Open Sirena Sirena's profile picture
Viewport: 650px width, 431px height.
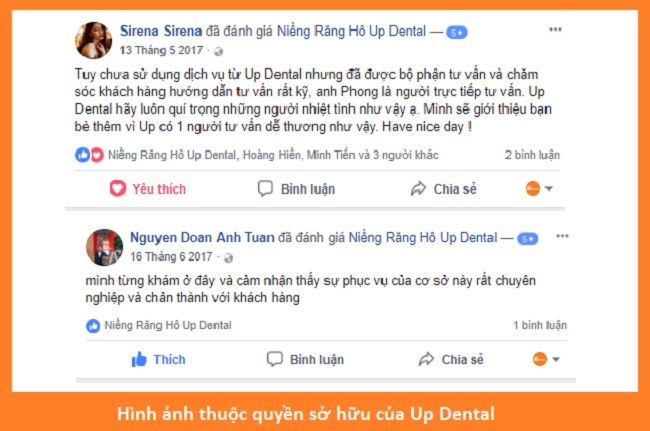[93, 40]
